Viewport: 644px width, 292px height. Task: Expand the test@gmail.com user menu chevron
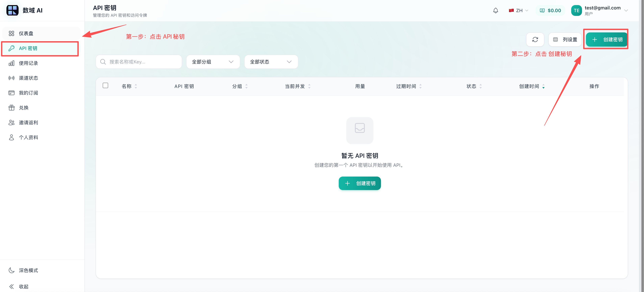point(626,10)
